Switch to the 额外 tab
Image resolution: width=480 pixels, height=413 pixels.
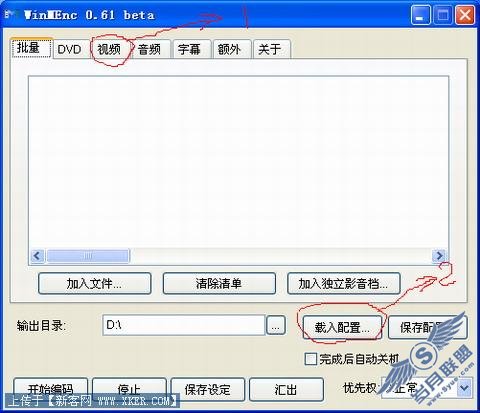(229, 50)
